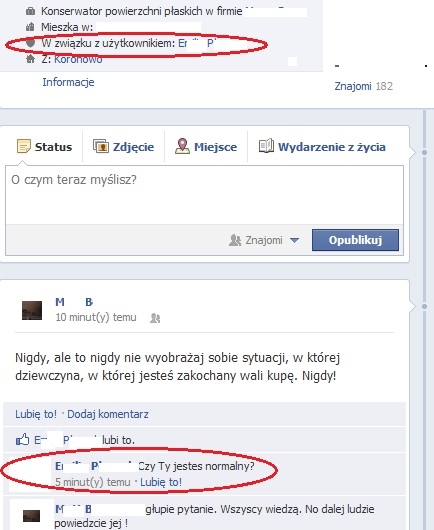Open the Miejsce tab
The image size is (434, 530).
pyautogui.click(x=206, y=147)
